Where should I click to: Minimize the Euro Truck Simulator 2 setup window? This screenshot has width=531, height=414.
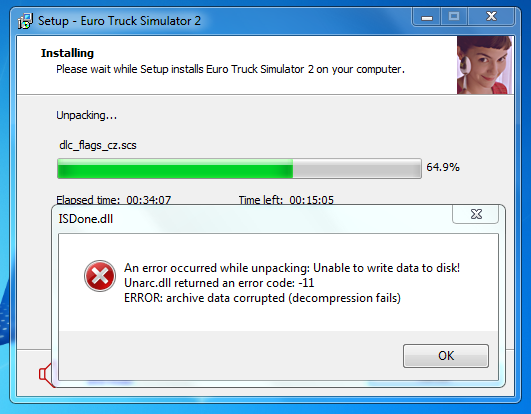[x=427, y=17]
